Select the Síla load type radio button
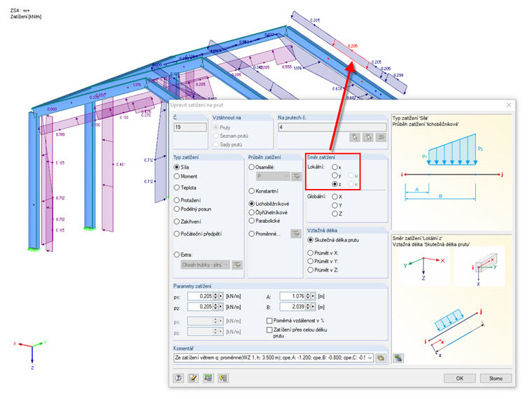 [177, 167]
